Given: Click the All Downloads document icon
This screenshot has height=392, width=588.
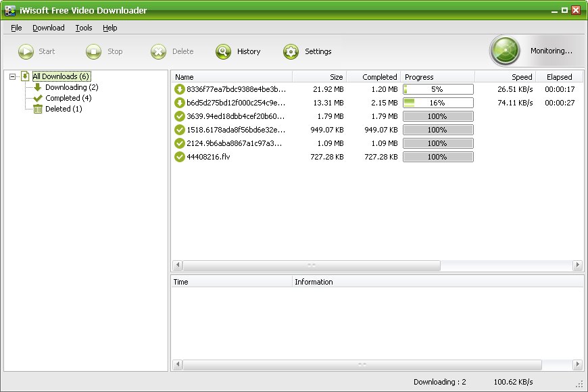Looking at the screenshot, I should 25,76.
